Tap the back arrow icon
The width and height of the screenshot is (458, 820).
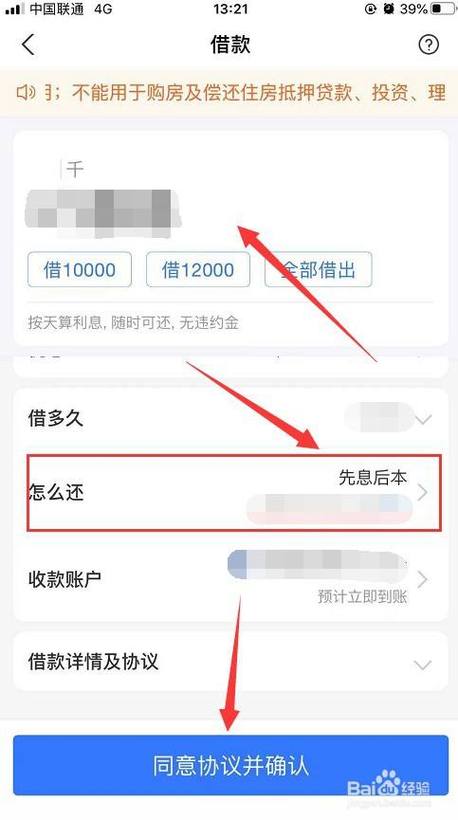pos(28,44)
